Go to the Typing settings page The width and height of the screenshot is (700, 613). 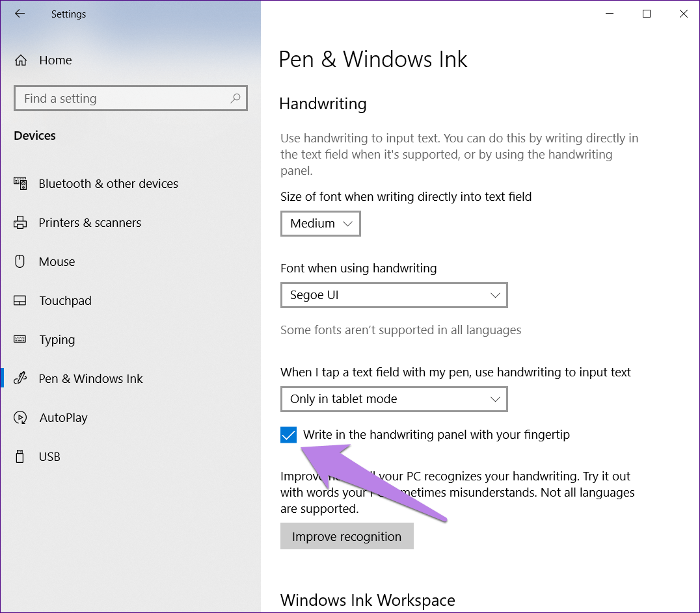[x=57, y=340]
